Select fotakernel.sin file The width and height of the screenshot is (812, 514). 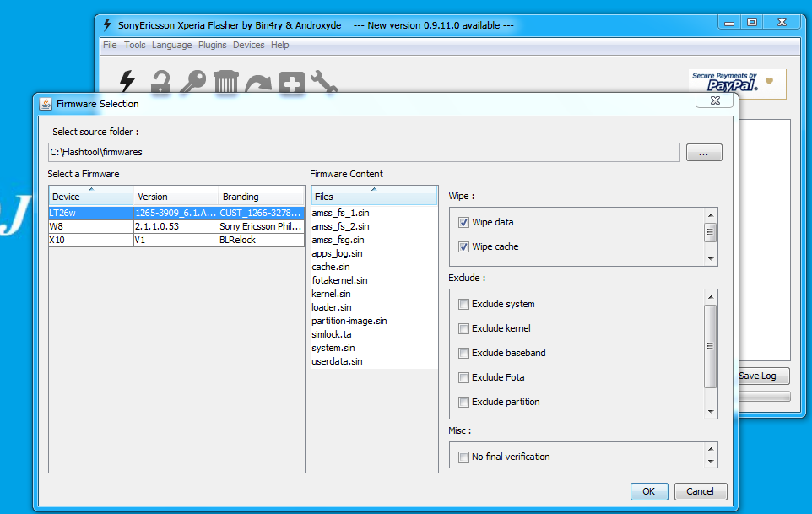pyautogui.click(x=375, y=280)
